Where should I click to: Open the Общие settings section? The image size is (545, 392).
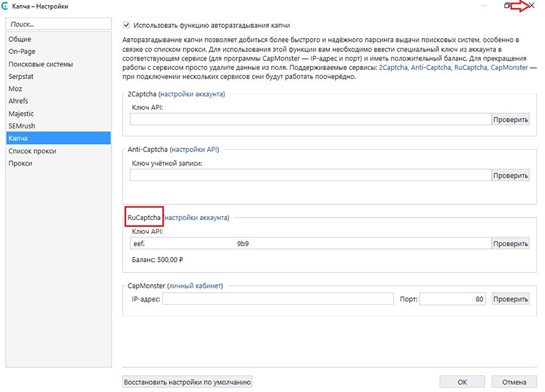tap(20, 39)
